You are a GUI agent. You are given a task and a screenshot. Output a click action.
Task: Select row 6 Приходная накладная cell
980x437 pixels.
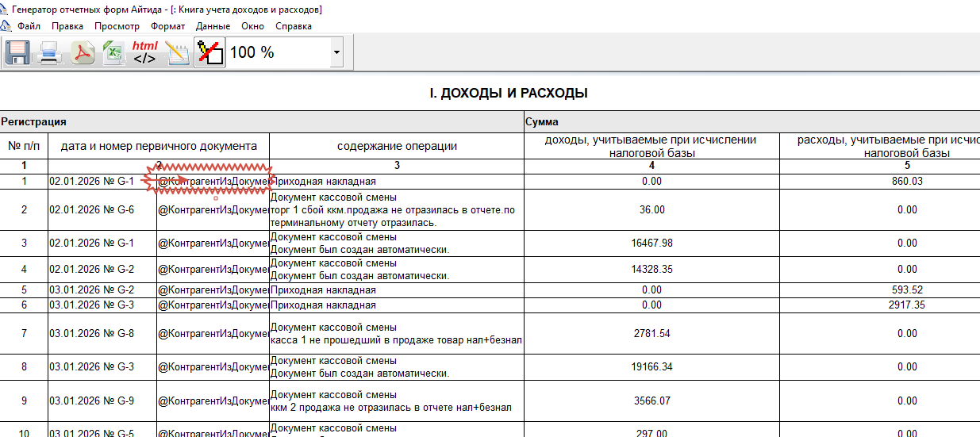click(397, 305)
